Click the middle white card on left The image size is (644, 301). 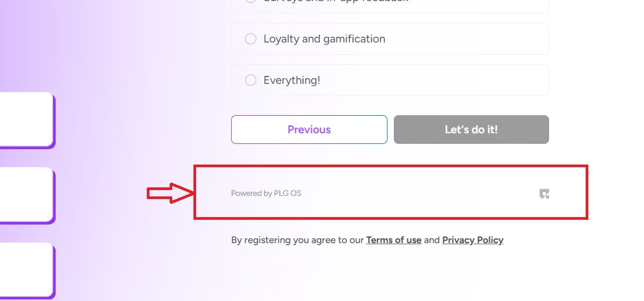click(27, 195)
